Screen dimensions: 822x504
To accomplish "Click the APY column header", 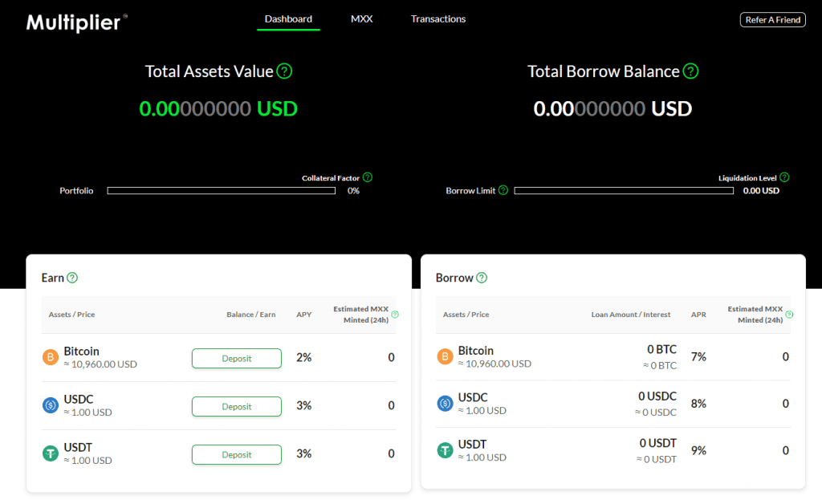I will [x=304, y=315].
